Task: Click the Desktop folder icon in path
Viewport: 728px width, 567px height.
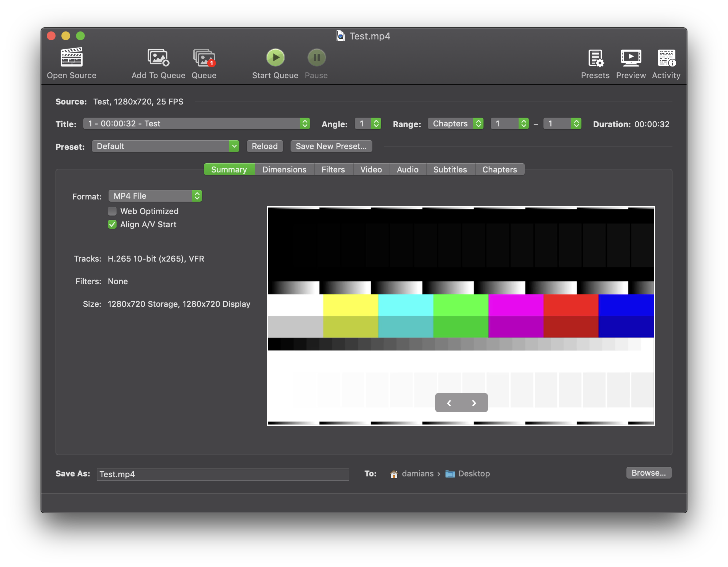Action: (x=450, y=474)
